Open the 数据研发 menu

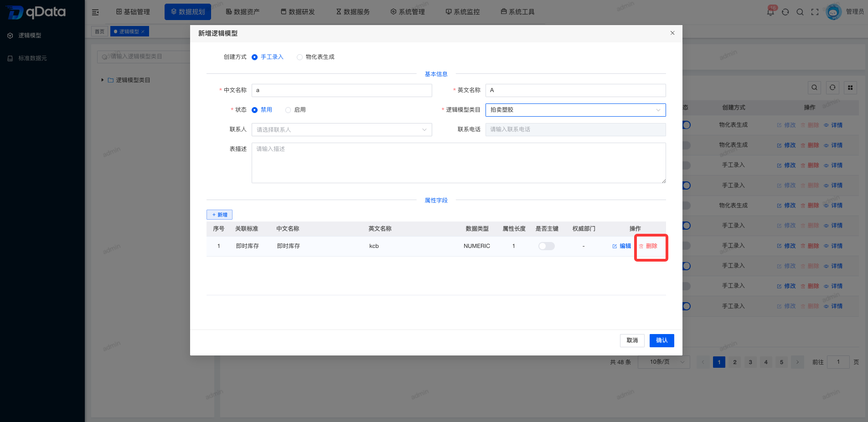pos(298,12)
